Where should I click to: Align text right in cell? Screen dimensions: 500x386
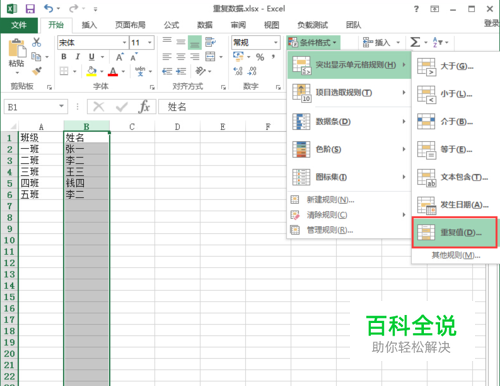195,57
